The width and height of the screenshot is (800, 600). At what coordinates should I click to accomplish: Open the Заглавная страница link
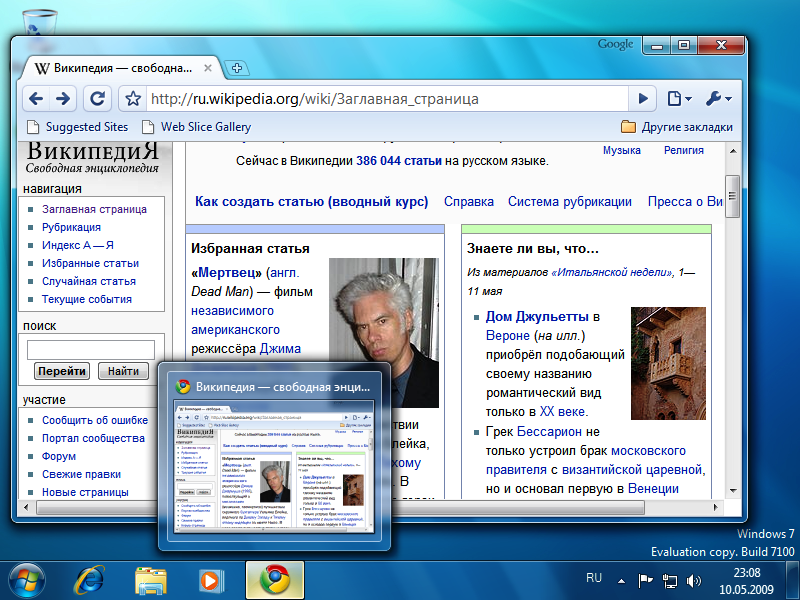(94, 209)
